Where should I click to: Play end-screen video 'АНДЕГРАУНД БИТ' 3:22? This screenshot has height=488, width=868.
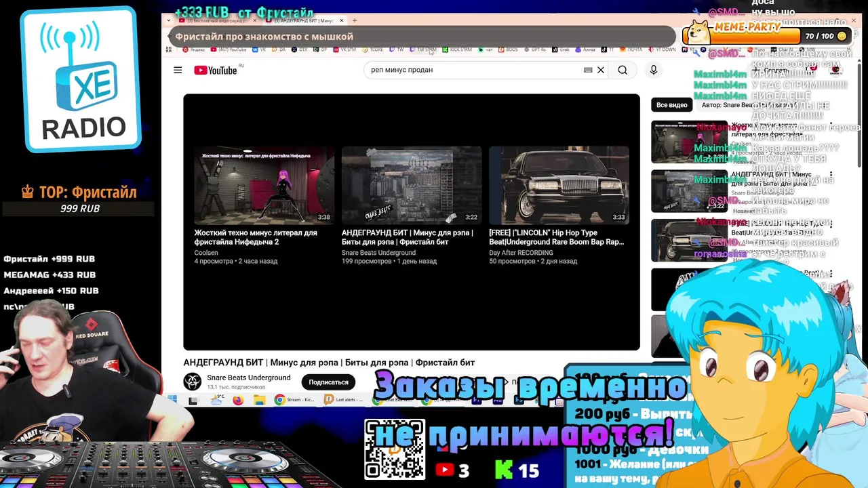tap(412, 185)
